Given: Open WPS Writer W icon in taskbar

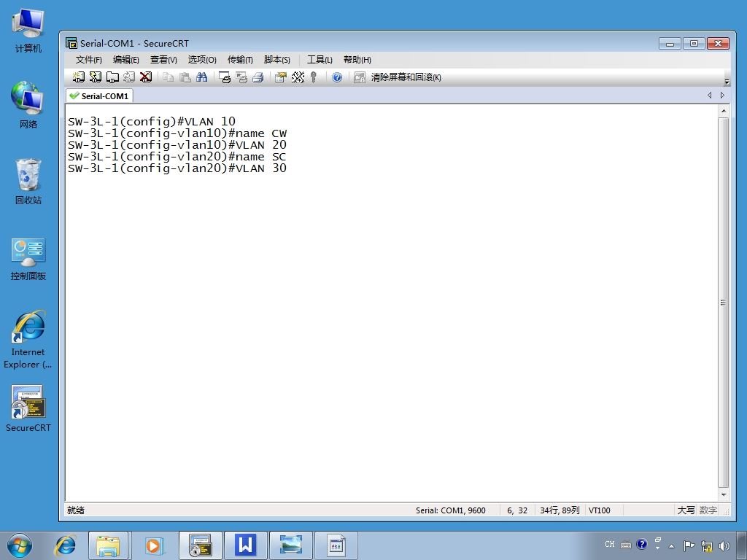Looking at the screenshot, I should (x=245, y=545).
